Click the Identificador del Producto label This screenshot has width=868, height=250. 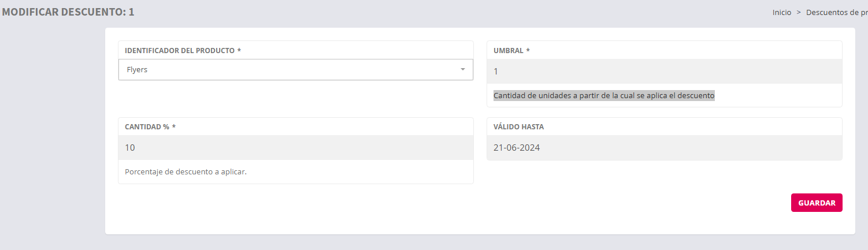coord(180,51)
